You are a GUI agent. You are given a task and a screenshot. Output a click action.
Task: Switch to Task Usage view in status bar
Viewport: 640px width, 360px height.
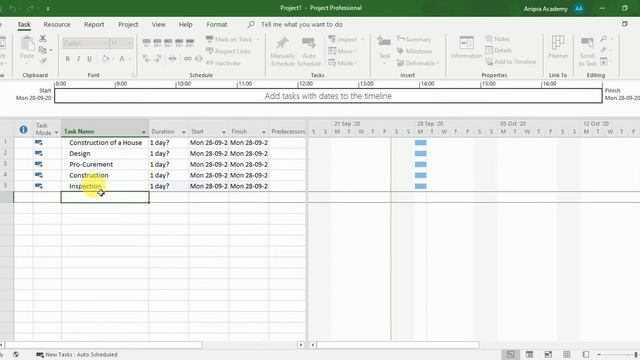[529, 354]
